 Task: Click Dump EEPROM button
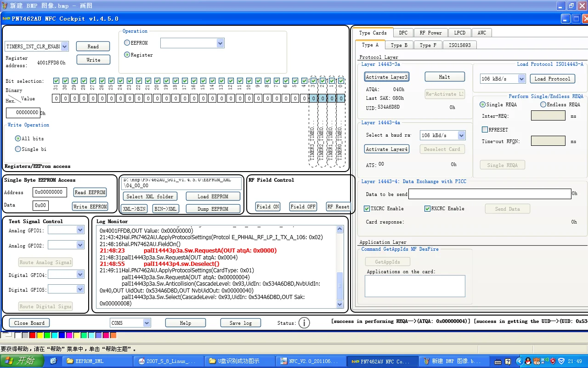pyautogui.click(x=213, y=209)
